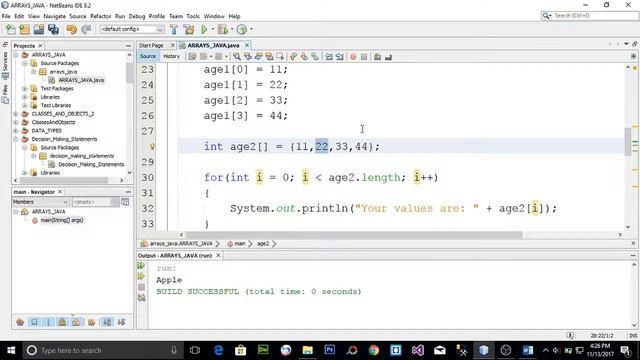Click the Undo toolbar icon
Viewport: 640px width, 360px height.
[x=71, y=29]
